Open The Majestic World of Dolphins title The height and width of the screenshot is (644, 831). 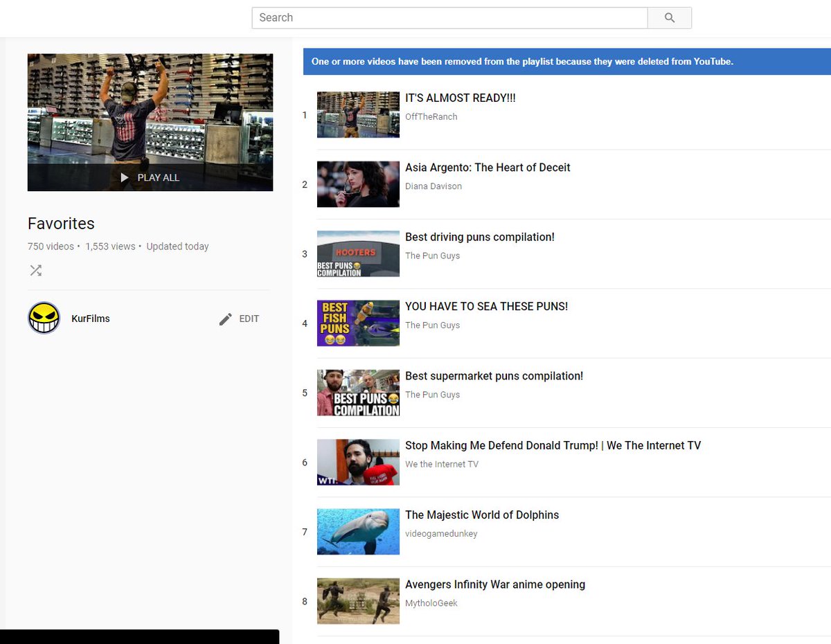point(482,515)
